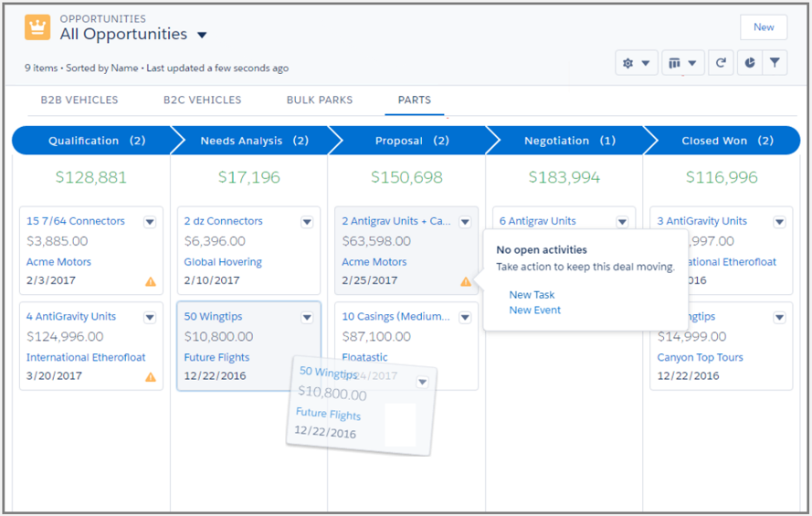
Task: Click the New opportunity button
Action: click(x=764, y=27)
